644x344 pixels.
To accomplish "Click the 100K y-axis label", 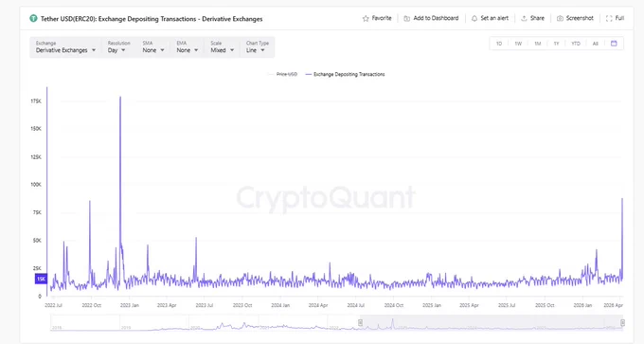I will pos(36,185).
